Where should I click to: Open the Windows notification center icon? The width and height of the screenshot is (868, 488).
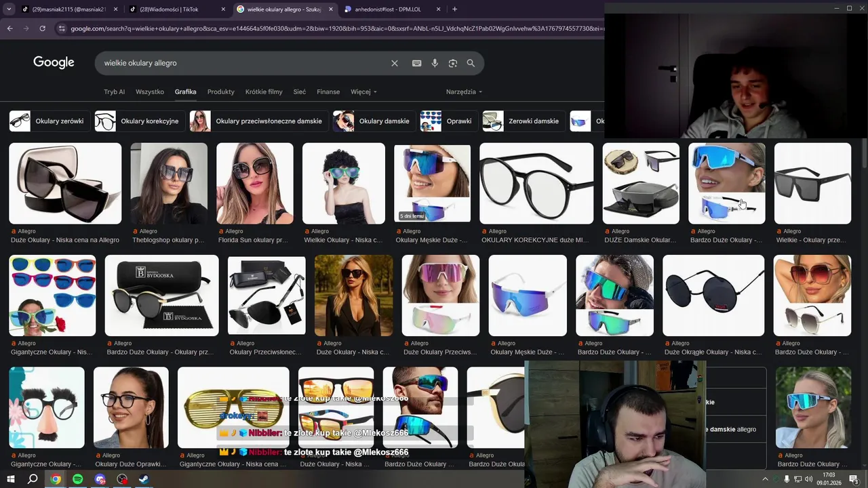click(x=854, y=479)
